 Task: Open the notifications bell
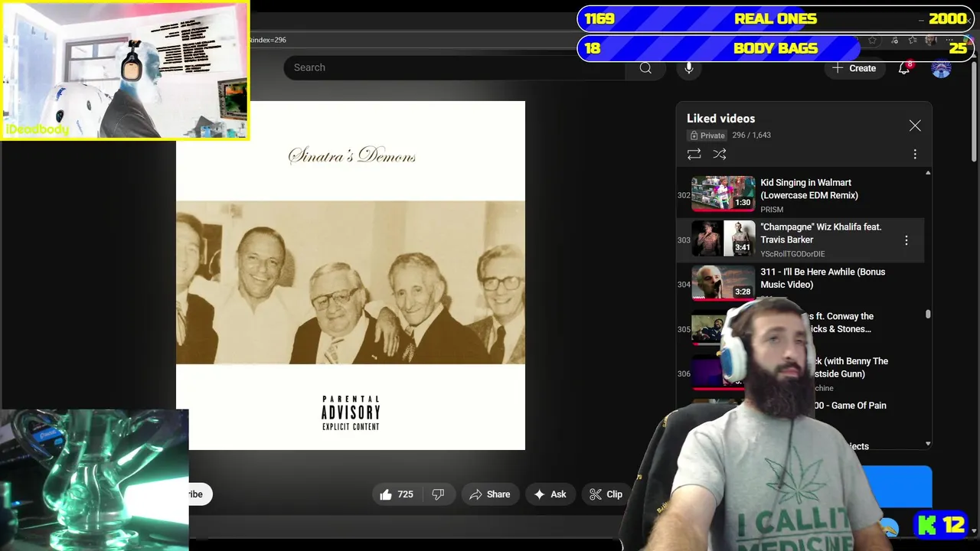(903, 68)
